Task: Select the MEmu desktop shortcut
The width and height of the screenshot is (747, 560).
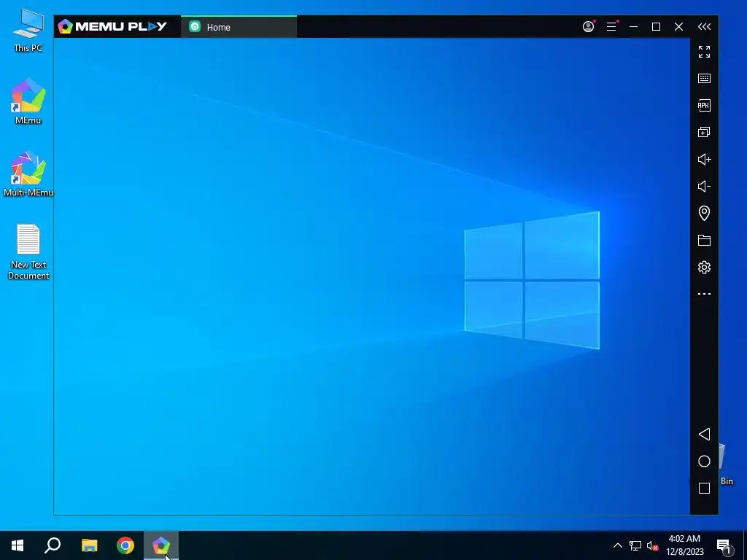Action: pos(28,101)
